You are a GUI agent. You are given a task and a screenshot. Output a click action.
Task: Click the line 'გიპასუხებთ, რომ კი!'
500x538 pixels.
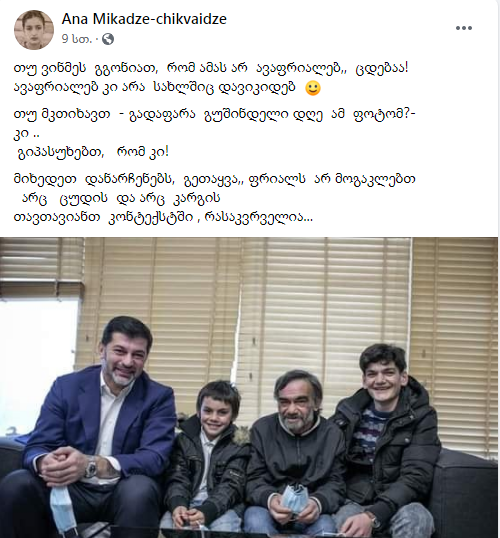tap(93, 152)
